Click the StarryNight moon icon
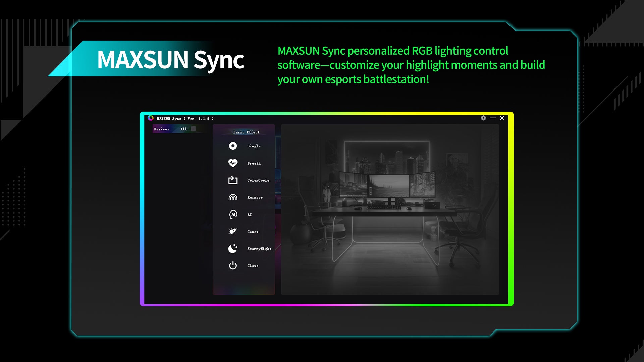Screen dimensions: 644x362 click(233, 248)
